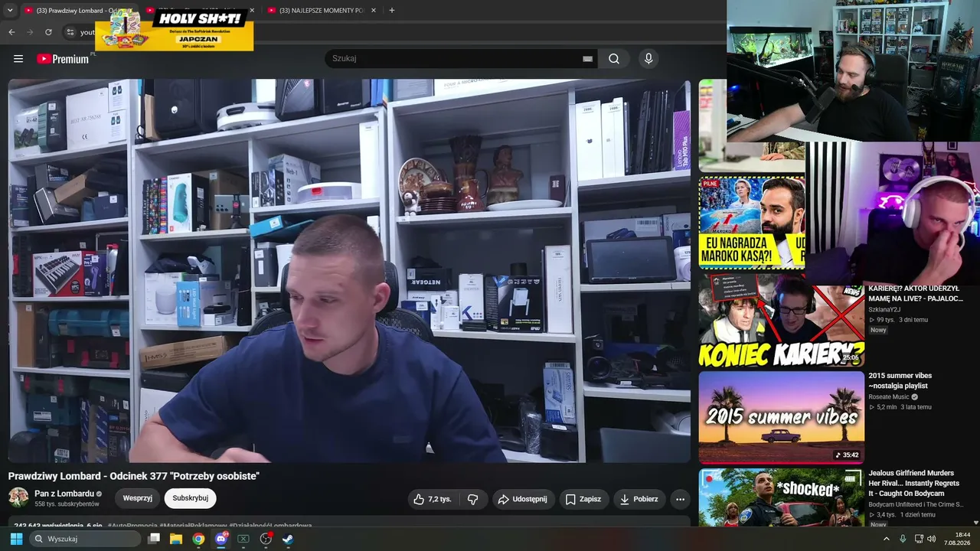Switch to NAJLEPSZE MOMENTY tab

click(x=322, y=10)
